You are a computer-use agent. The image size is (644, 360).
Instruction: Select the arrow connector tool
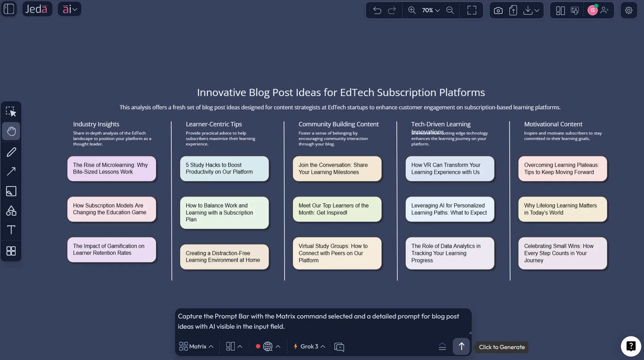[11, 171]
